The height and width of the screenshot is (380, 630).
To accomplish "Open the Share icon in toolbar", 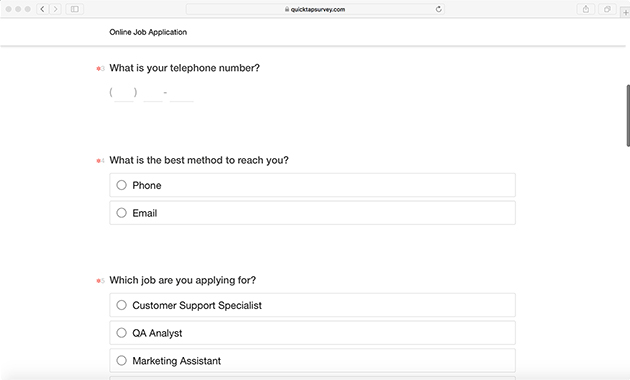I will coord(586,9).
